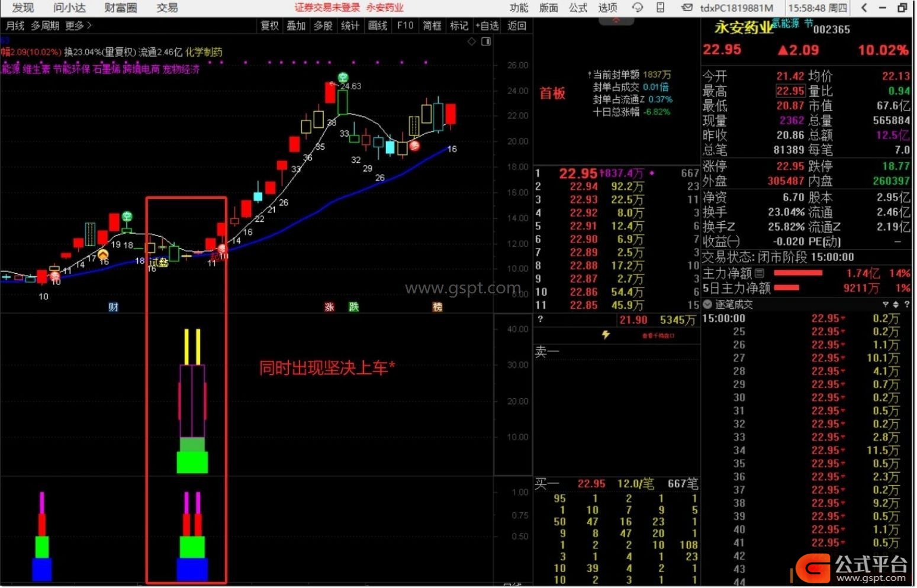Click the back arrow in title bar
This screenshot has height=588, width=917.
[864, 8]
